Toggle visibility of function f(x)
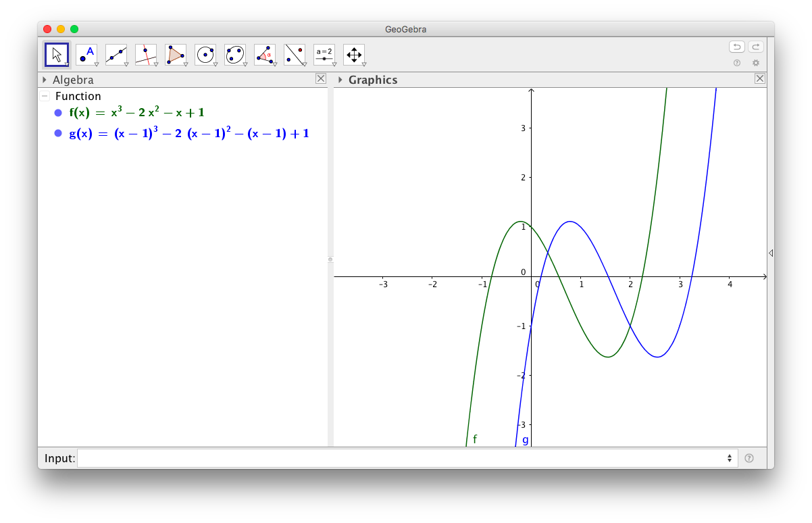 click(x=58, y=113)
